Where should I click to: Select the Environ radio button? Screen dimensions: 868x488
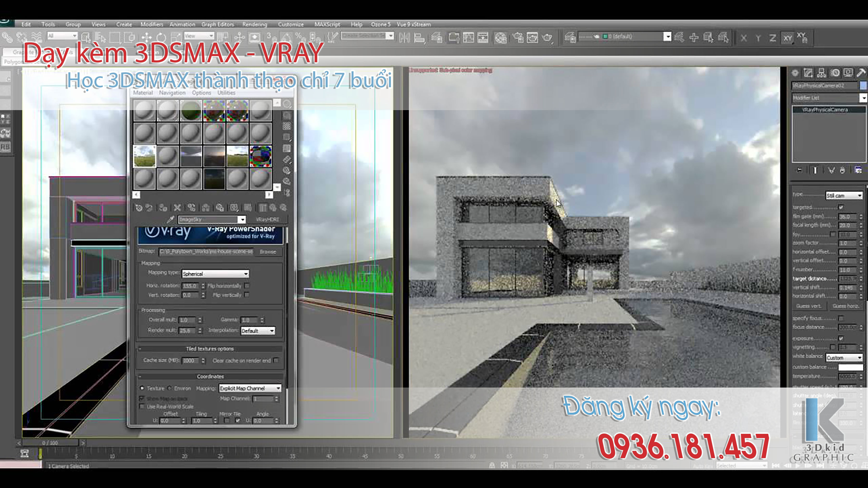coord(170,388)
